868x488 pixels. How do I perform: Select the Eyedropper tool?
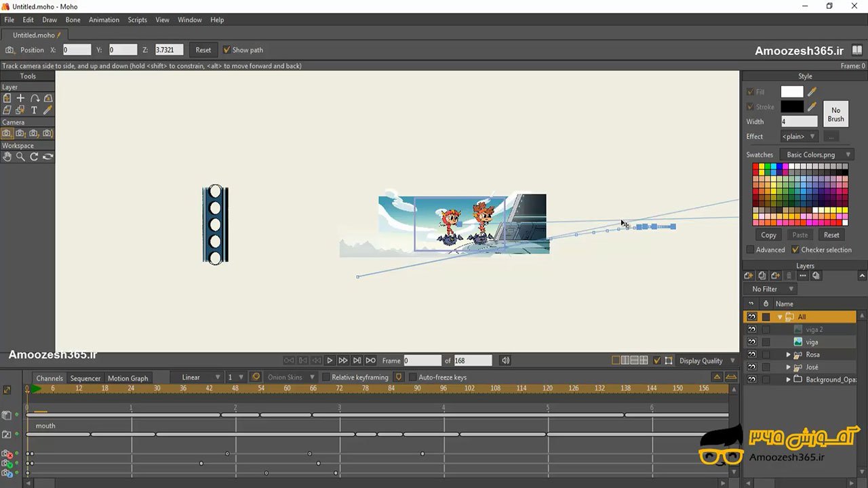point(47,110)
